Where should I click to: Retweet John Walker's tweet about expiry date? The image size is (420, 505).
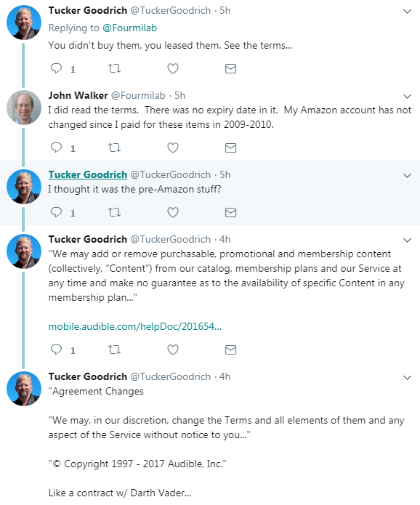point(114,148)
